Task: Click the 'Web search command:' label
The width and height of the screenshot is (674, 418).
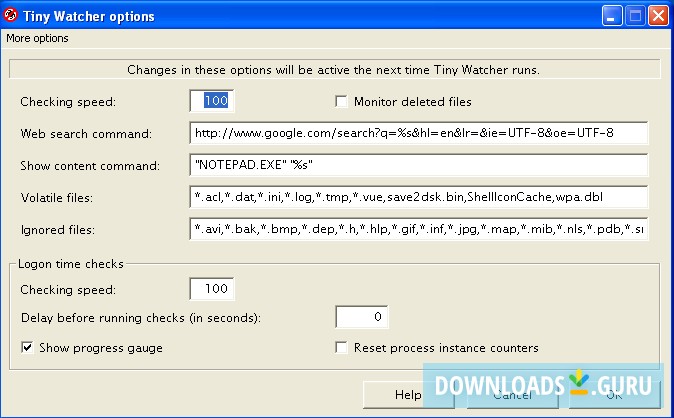Action: coord(86,134)
